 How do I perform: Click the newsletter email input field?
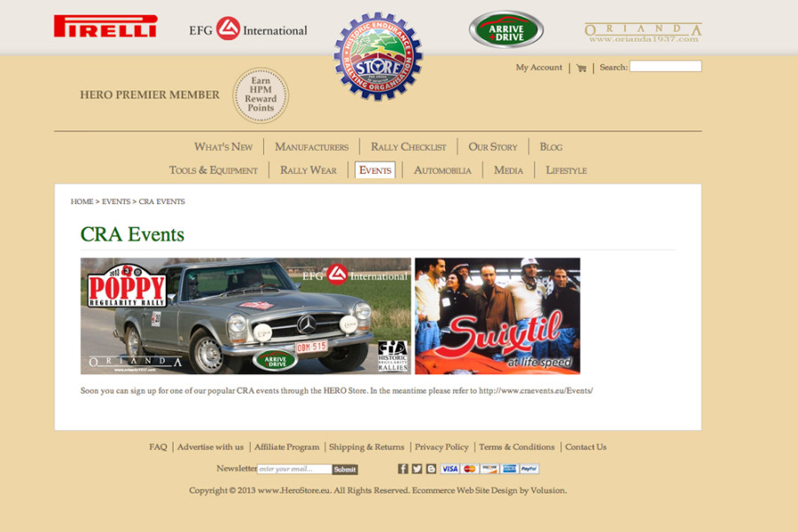pyautogui.click(x=294, y=469)
